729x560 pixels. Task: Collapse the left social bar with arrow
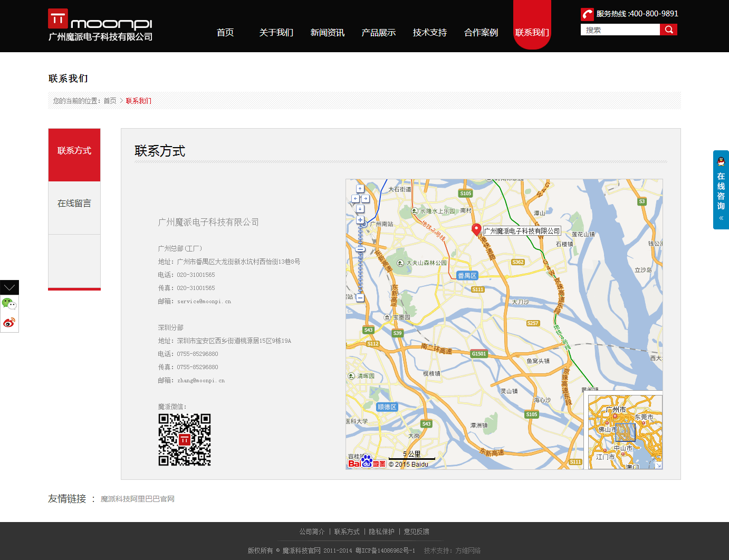(x=9, y=287)
